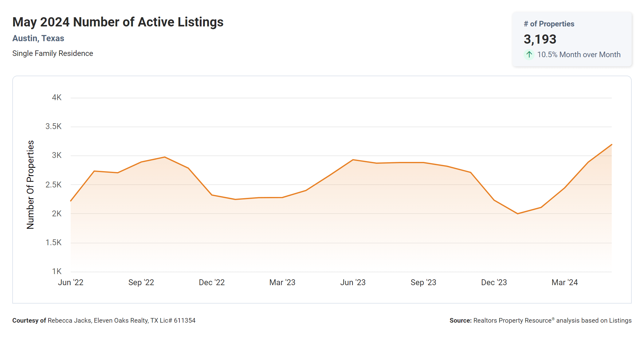Click the # of Properties card heading

point(549,24)
